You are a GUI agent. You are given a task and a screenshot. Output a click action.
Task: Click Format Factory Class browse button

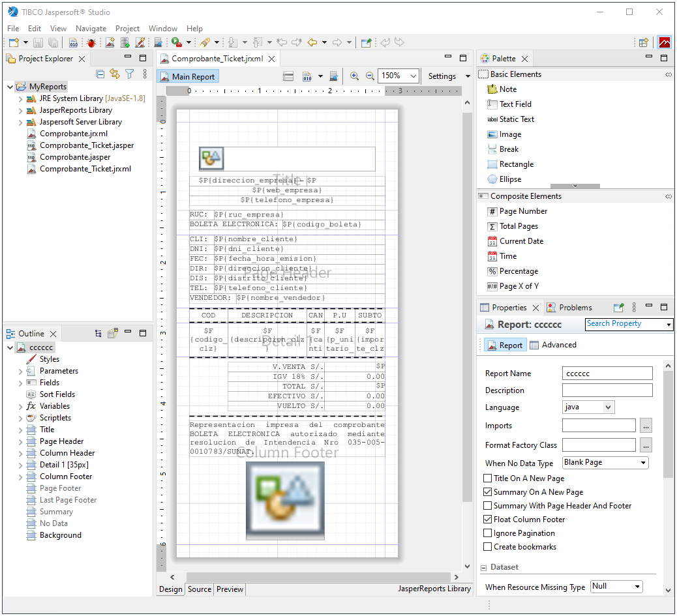[646, 445]
